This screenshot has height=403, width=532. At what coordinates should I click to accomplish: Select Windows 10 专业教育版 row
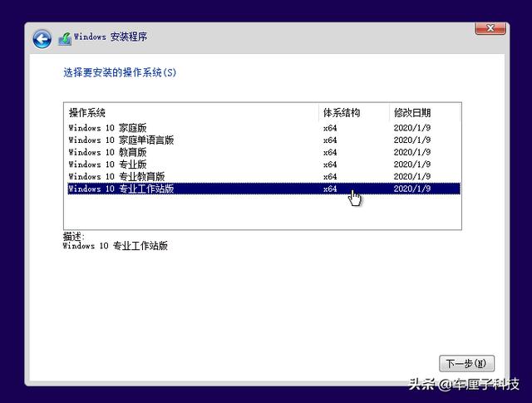point(264,177)
